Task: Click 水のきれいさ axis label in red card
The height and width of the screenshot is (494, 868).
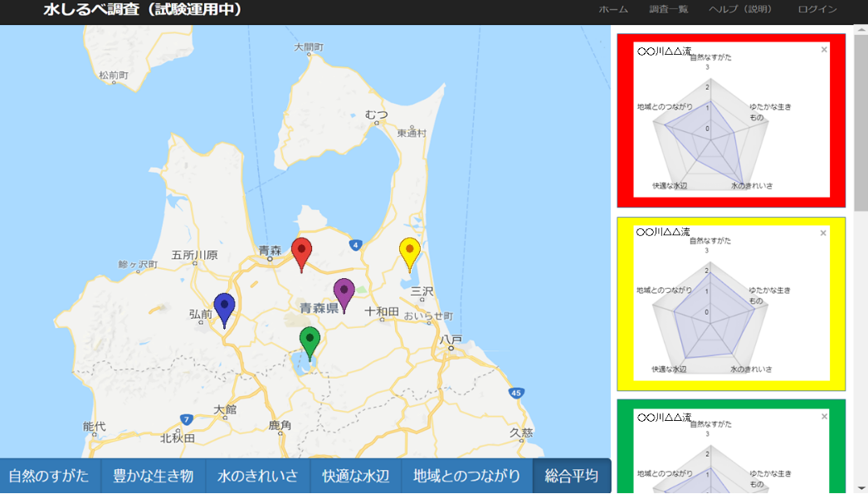Action: click(752, 185)
